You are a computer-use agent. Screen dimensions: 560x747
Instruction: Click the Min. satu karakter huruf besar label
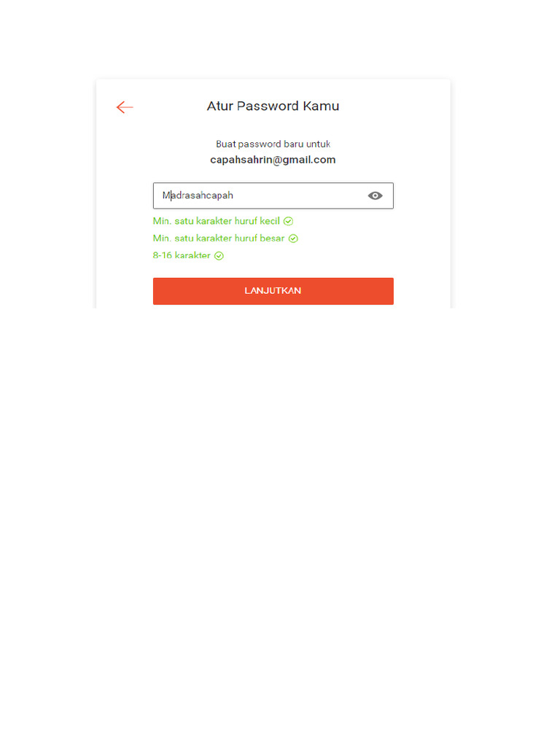[x=219, y=239]
